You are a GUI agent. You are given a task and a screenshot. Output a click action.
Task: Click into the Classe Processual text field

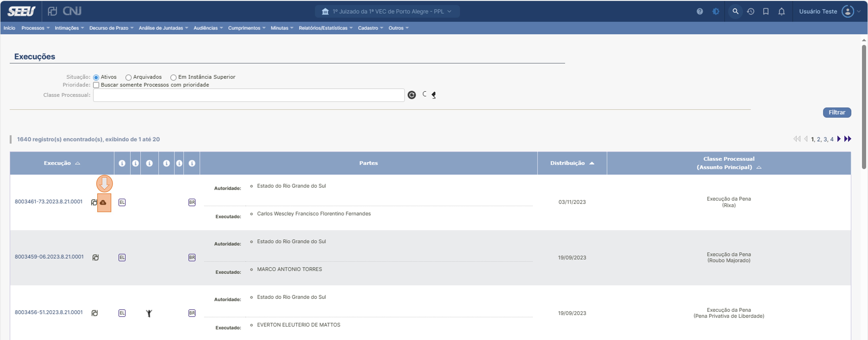(x=249, y=95)
